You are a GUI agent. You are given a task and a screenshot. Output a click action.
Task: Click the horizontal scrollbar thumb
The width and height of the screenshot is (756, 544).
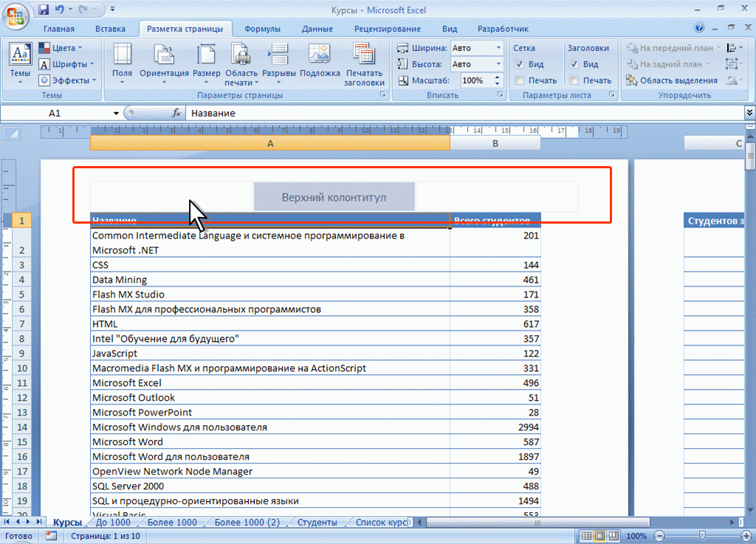click(537, 523)
